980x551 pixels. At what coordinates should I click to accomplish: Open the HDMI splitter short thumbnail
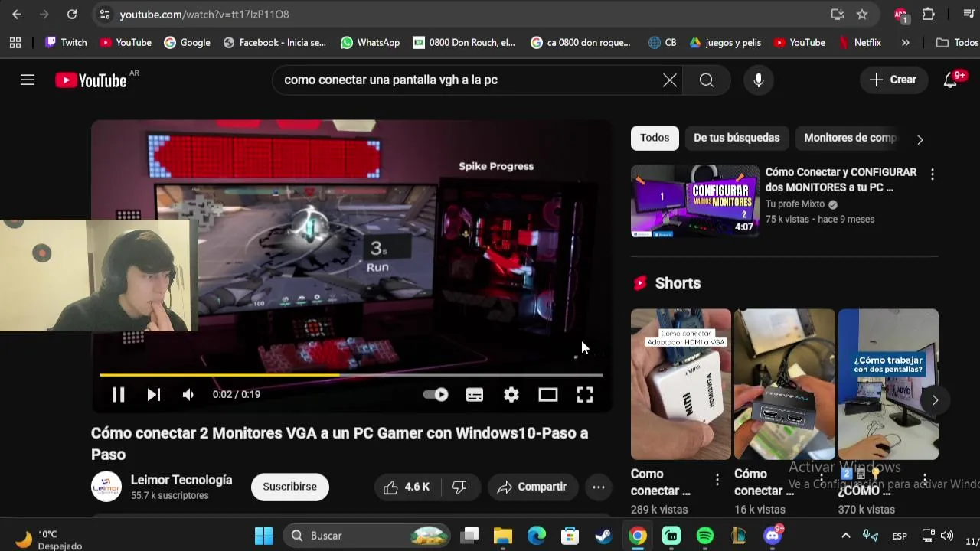click(785, 384)
